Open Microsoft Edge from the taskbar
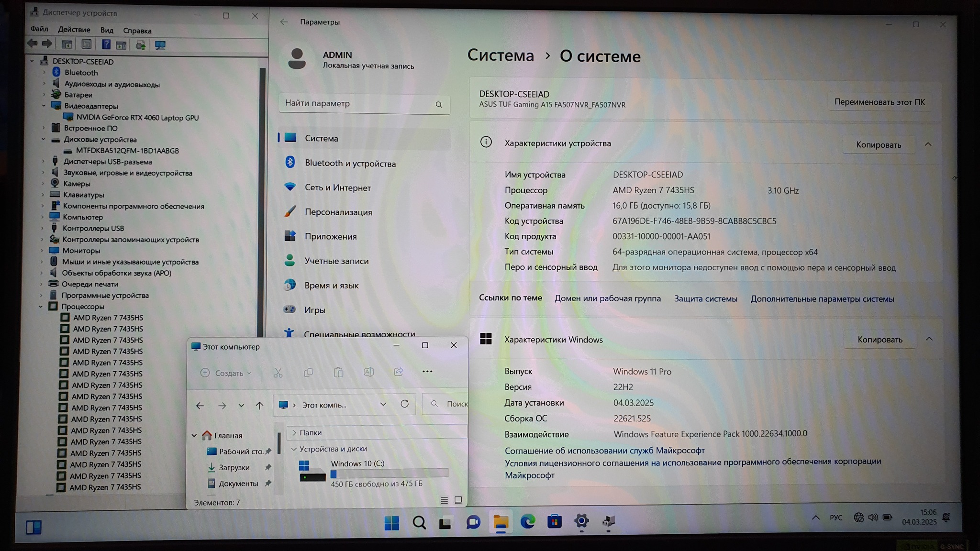This screenshot has height=551, width=980. 528,522
